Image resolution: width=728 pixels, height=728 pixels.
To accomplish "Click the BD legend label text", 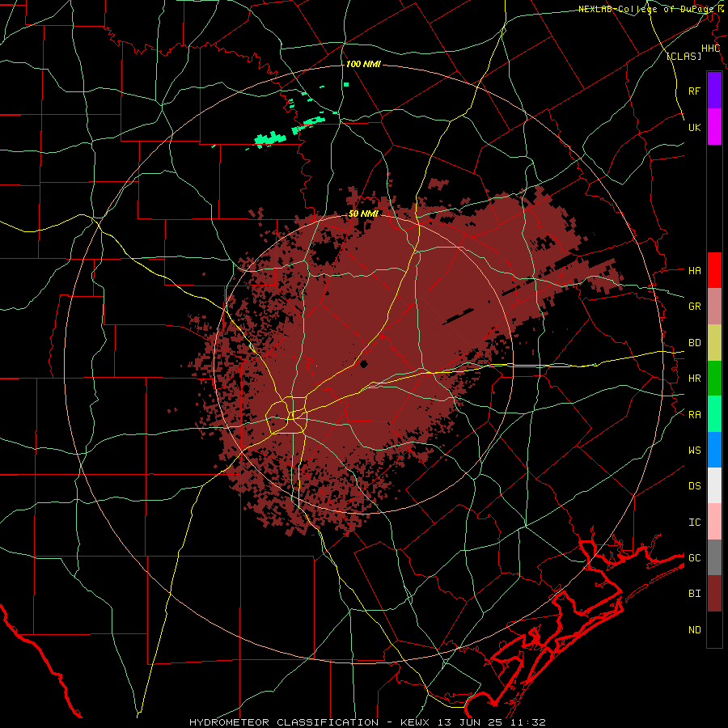I will coord(694,343).
